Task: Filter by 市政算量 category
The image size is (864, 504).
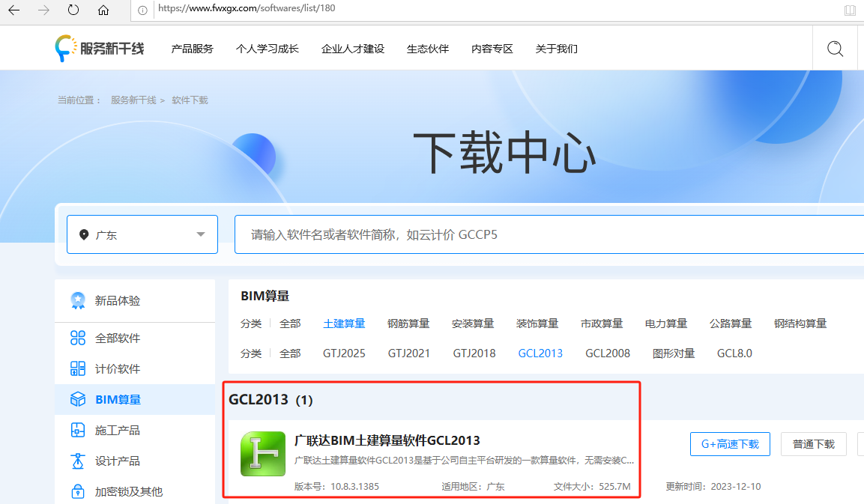Action: (602, 324)
